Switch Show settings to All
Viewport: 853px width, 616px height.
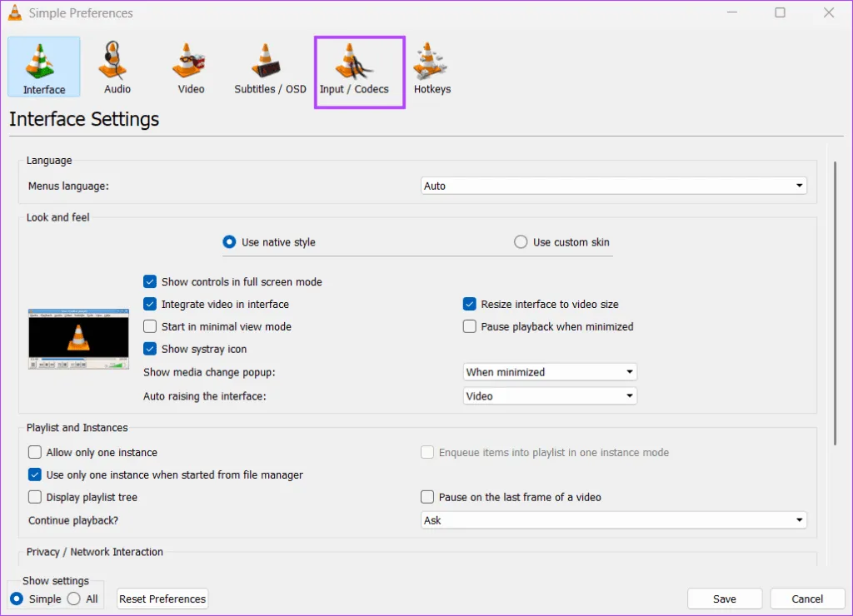[74, 599]
